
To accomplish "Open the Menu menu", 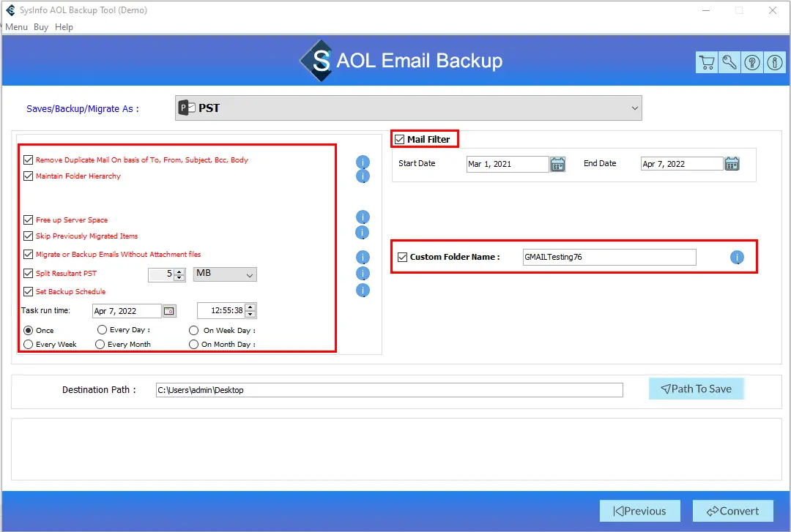I will tap(16, 27).
